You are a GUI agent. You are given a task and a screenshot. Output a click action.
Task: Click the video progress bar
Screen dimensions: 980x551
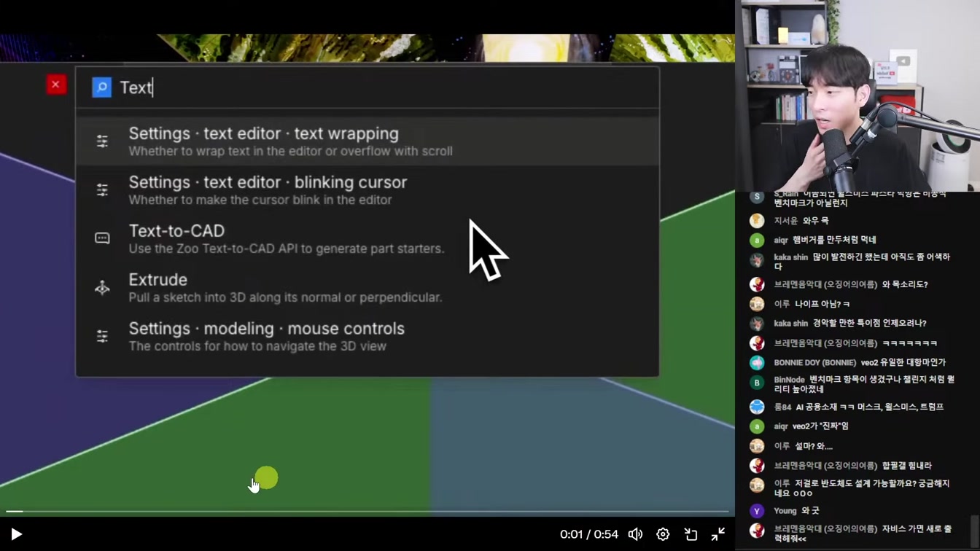pos(367,512)
